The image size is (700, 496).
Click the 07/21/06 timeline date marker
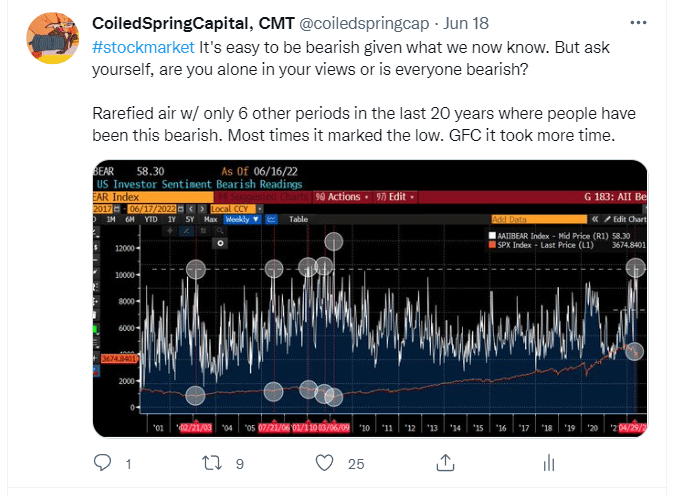click(x=273, y=427)
